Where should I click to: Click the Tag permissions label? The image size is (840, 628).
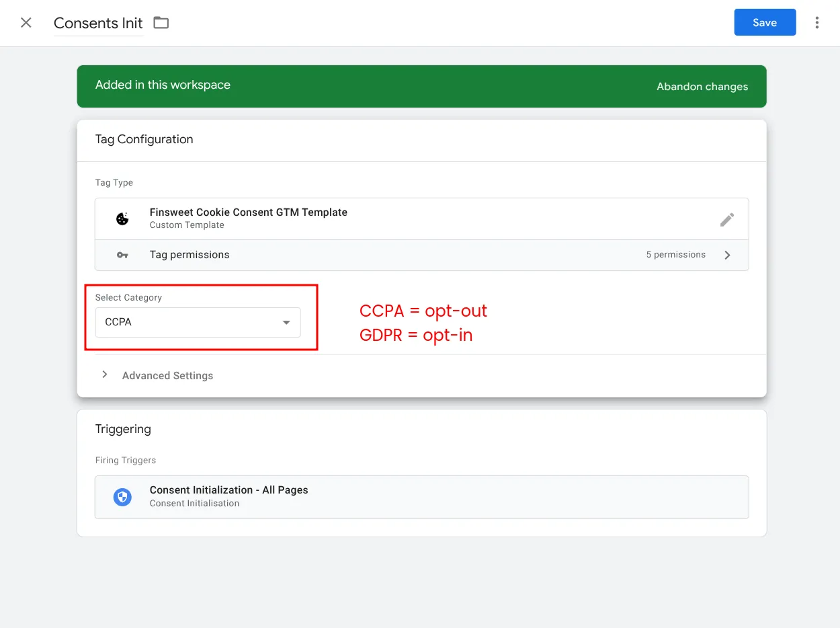pos(190,255)
